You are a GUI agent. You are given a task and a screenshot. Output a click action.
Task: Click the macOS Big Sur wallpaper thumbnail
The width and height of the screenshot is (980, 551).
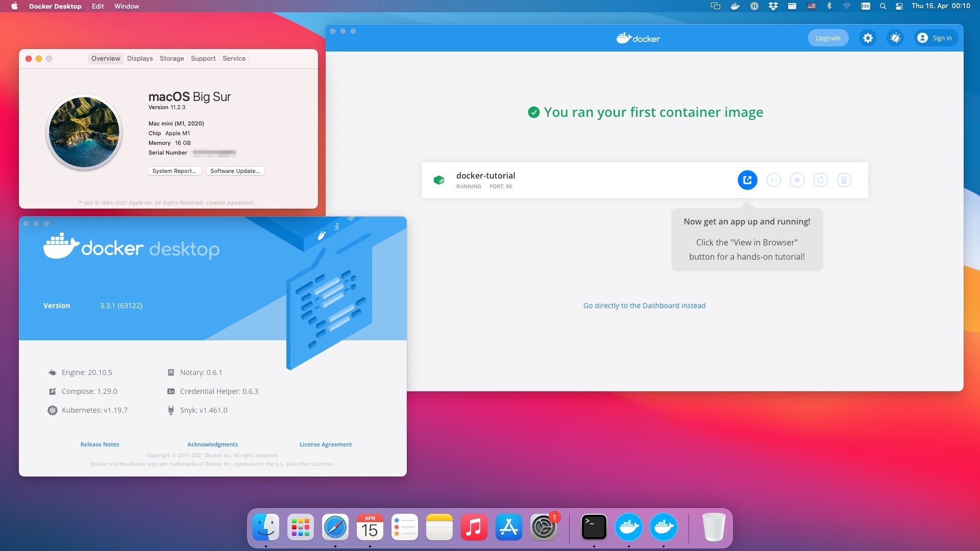84,132
